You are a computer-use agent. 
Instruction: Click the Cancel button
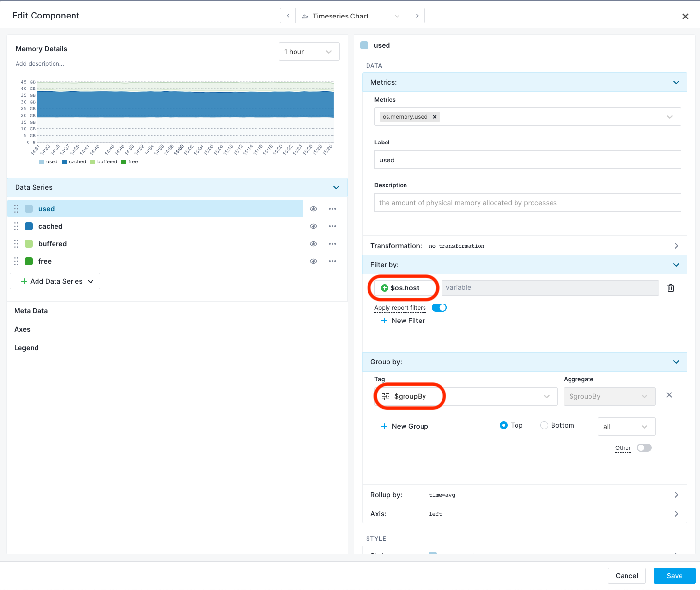coord(626,576)
